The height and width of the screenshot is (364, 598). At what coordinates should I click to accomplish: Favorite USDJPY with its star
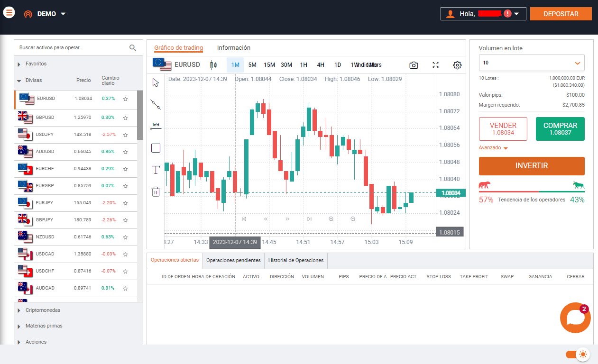(125, 135)
